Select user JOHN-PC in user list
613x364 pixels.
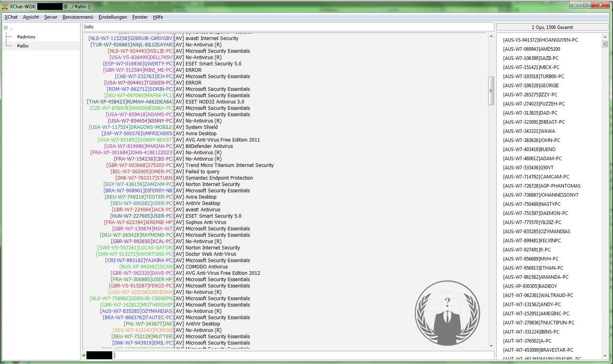531,140
